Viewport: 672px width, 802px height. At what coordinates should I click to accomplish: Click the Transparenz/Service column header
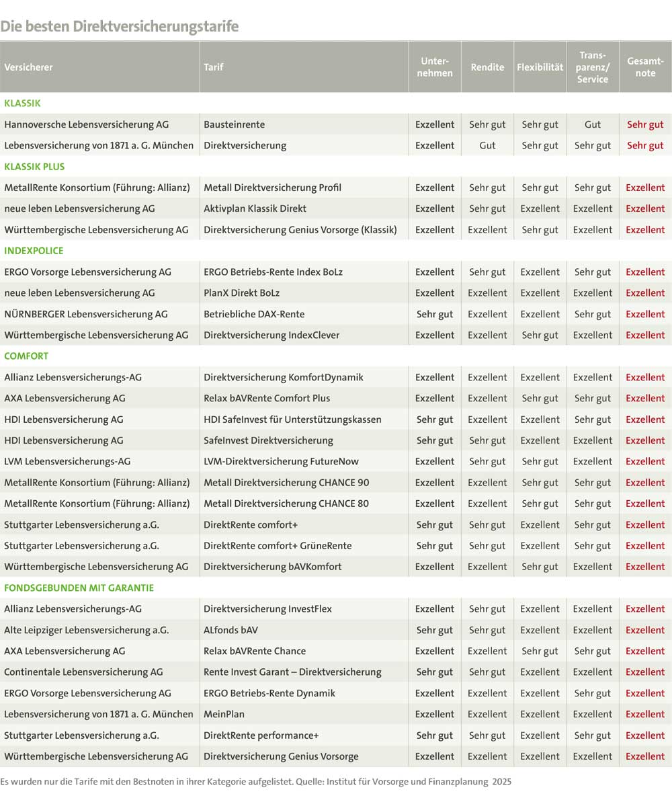[593, 67]
